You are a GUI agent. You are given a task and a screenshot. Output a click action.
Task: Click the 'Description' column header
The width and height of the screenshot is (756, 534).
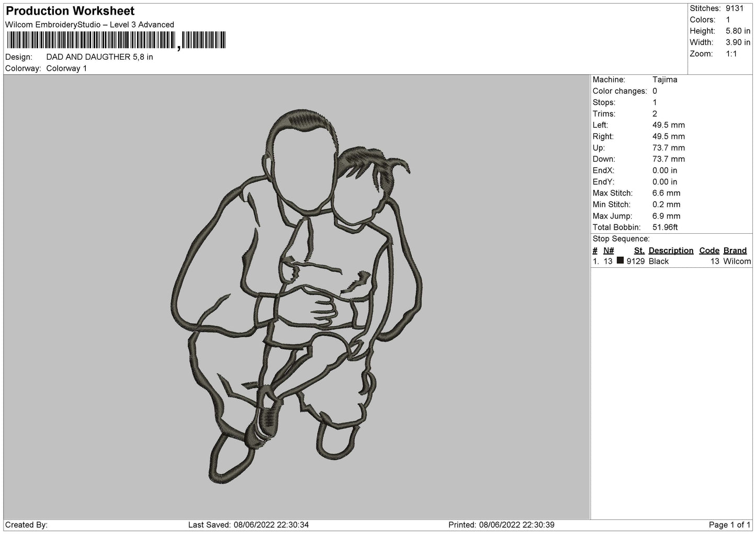(x=671, y=251)
